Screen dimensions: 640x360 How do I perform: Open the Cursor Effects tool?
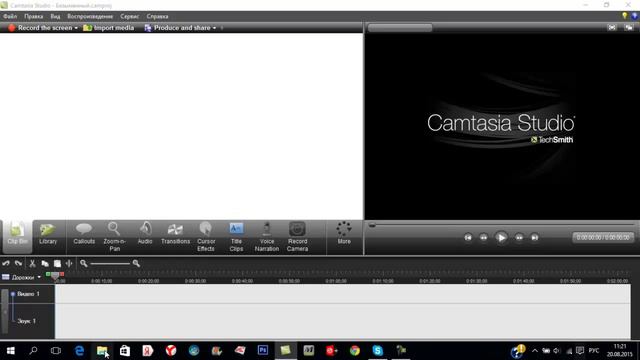206,236
